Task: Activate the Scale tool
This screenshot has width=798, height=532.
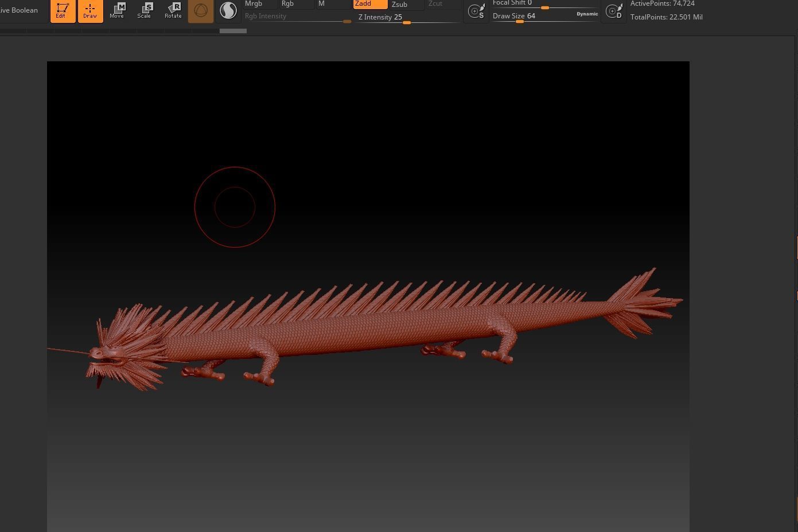Action: coord(145,10)
